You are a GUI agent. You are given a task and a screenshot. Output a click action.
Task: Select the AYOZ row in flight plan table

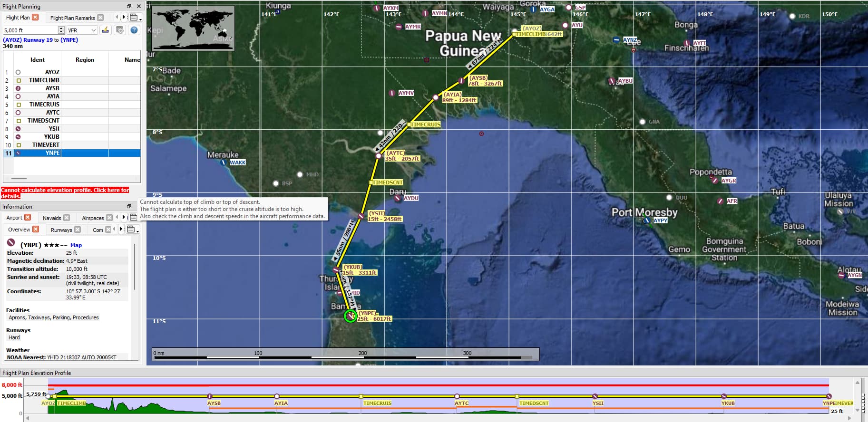72,72
